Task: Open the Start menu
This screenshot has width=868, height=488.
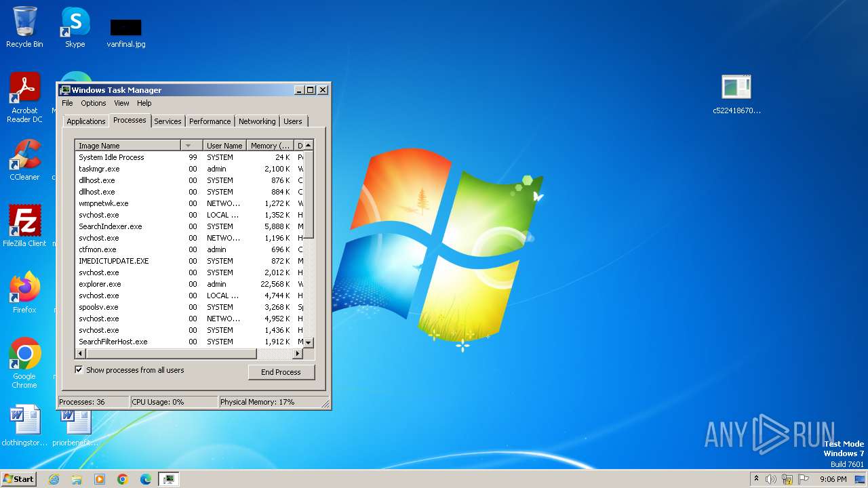Action: pyautogui.click(x=18, y=479)
